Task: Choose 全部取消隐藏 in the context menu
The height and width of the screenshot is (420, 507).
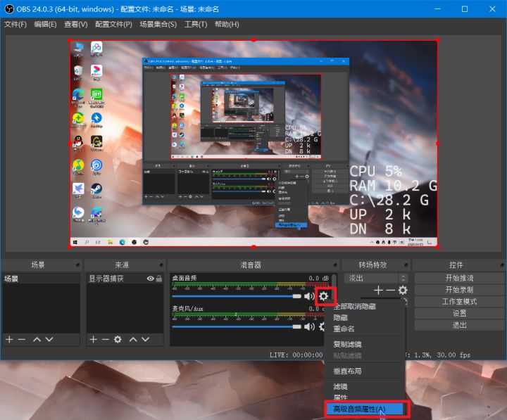Action: [x=365, y=307]
